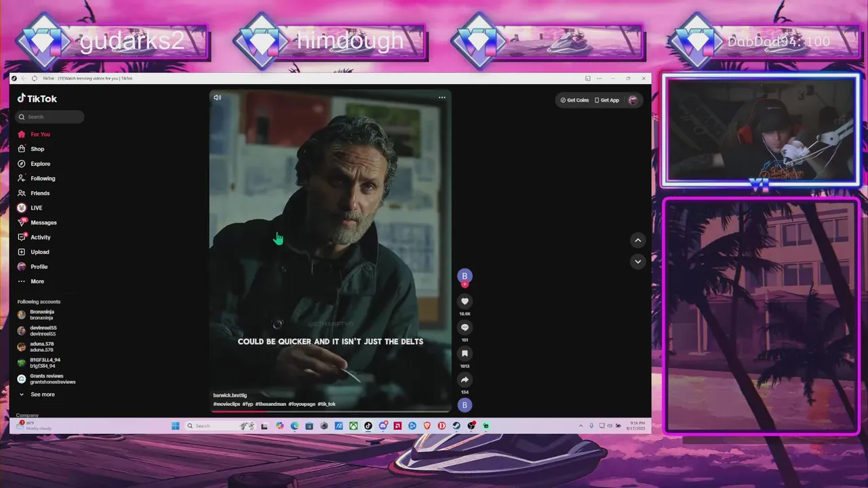868x488 pixels.
Task: Open the weather widget on taskbar
Action: pos(34,426)
